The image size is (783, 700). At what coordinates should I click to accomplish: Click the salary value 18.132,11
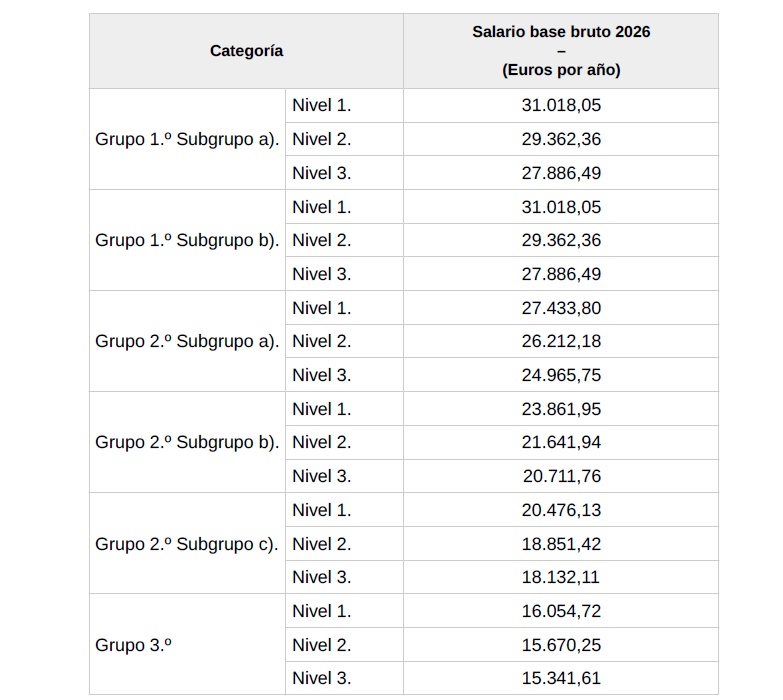561,577
